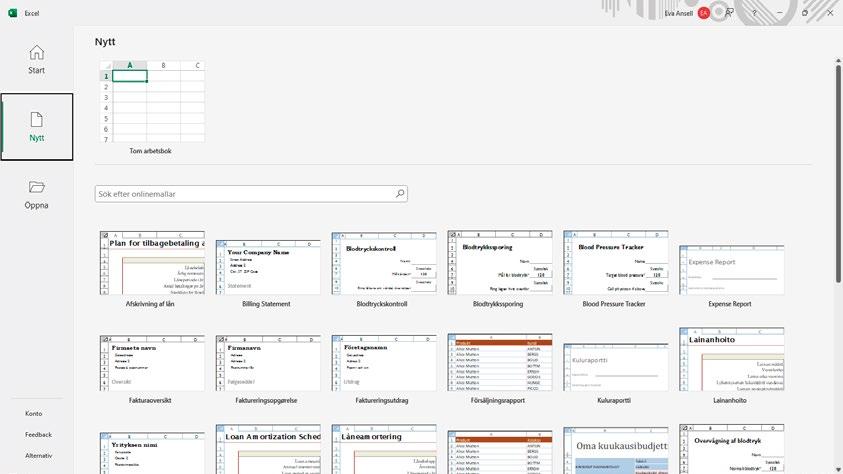This screenshot has width=843, height=474.
Task: Select the Blodtryckskontroll template
Action: tap(384, 263)
